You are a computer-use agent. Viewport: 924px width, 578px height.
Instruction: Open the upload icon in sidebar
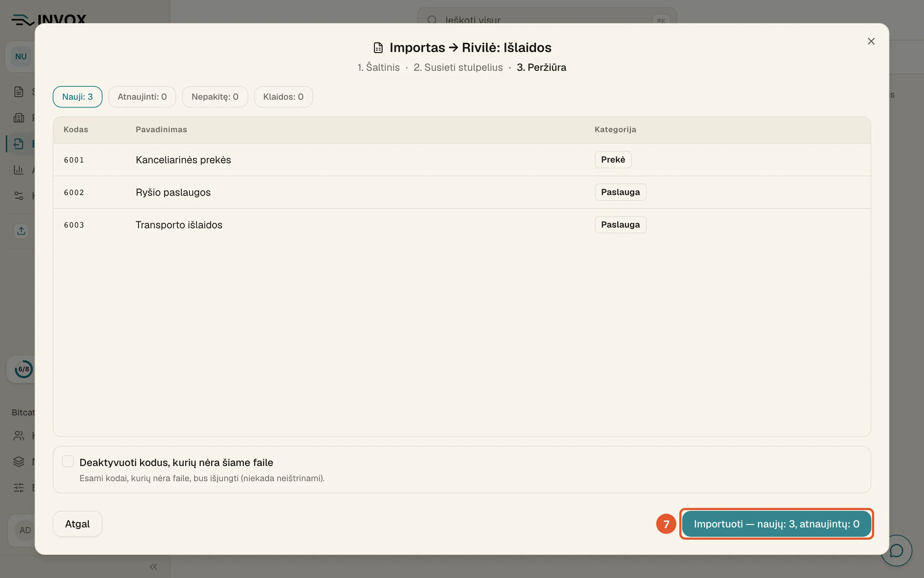pyautogui.click(x=21, y=231)
